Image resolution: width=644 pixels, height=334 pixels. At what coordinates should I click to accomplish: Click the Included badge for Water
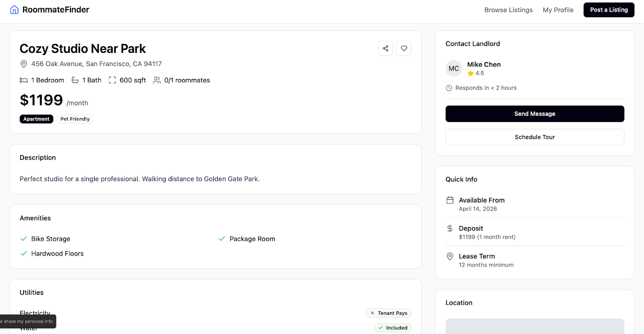click(x=392, y=327)
